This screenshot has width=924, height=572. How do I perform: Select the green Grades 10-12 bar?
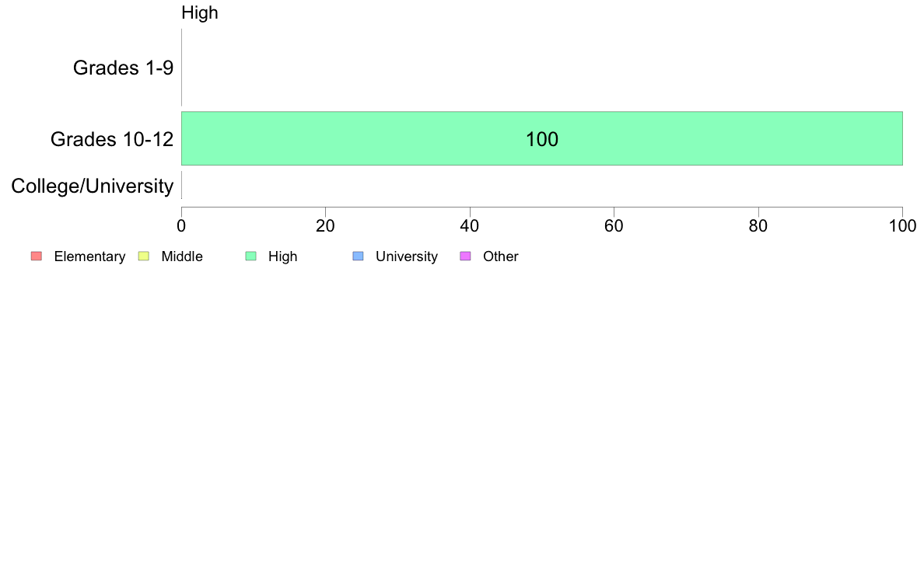pos(700,138)
